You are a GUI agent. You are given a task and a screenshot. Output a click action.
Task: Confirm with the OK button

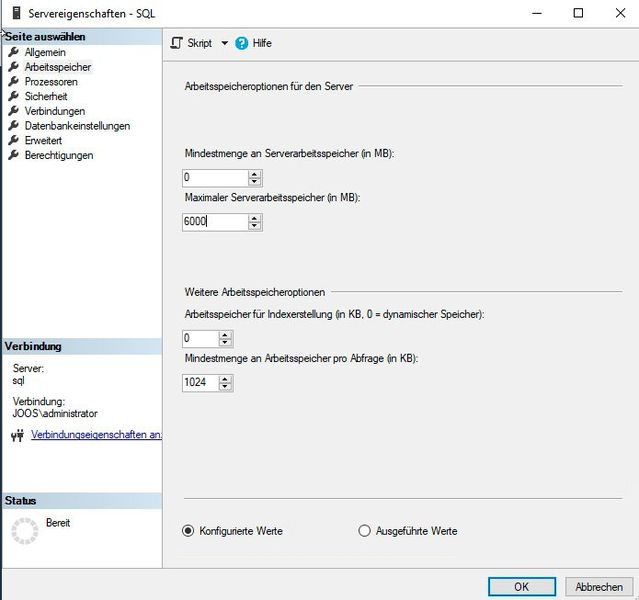(522, 587)
